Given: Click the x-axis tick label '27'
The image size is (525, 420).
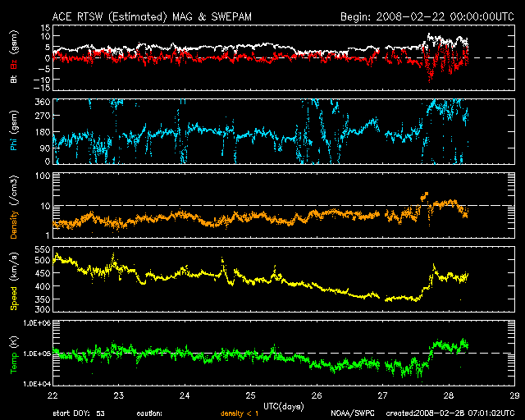Looking at the screenshot, I should tap(382, 395).
